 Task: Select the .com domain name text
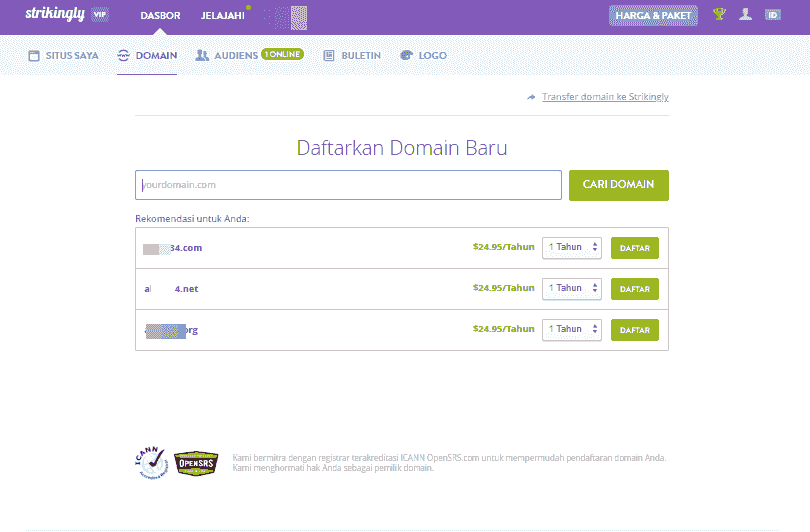(x=173, y=248)
